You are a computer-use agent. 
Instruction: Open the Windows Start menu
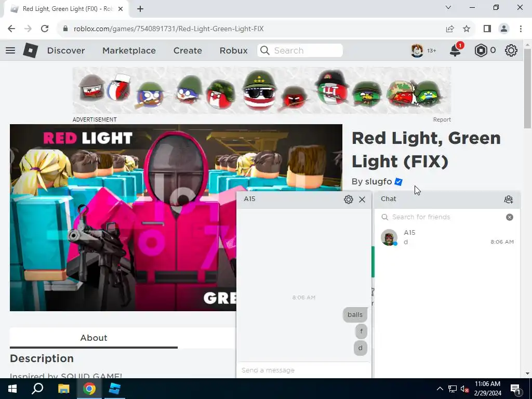click(12, 389)
